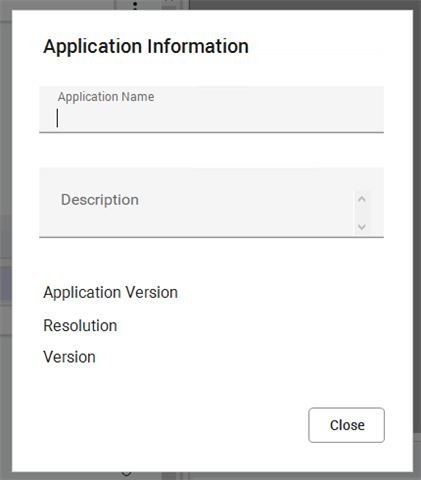Click the Description scrollbar track between the arrows
421x480 pixels.
tap(362, 213)
